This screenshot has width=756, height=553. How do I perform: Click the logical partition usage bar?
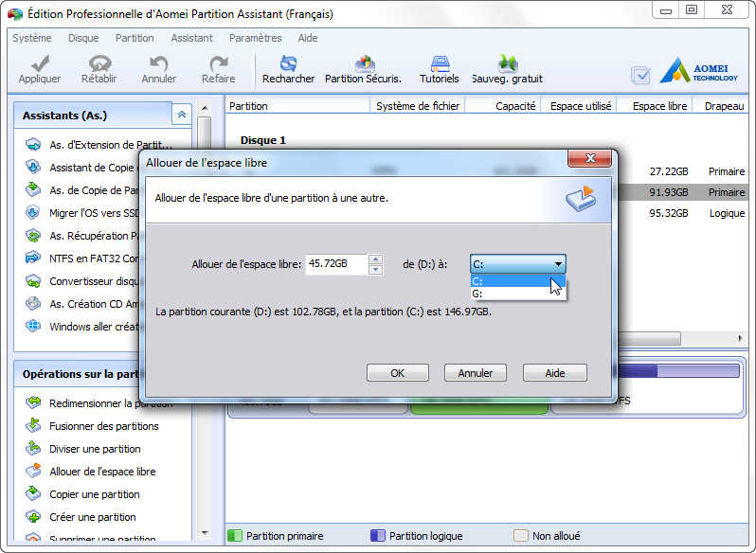tap(678, 370)
